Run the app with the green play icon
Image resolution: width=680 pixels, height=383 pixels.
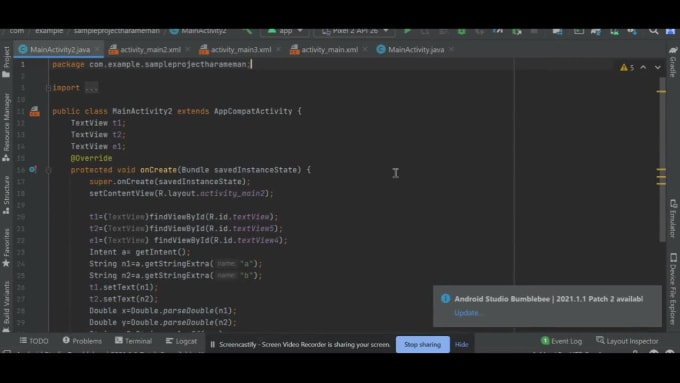pyautogui.click(x=407, y=31)
